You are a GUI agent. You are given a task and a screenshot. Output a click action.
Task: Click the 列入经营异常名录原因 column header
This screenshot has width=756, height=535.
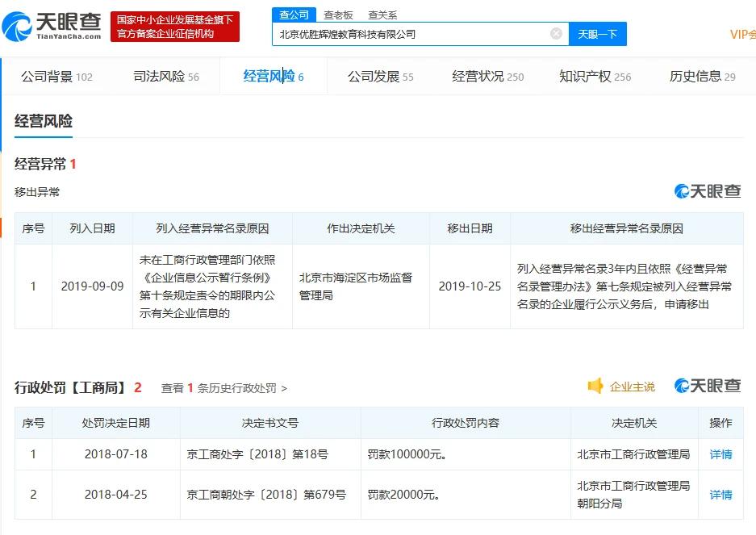[212, 228]
